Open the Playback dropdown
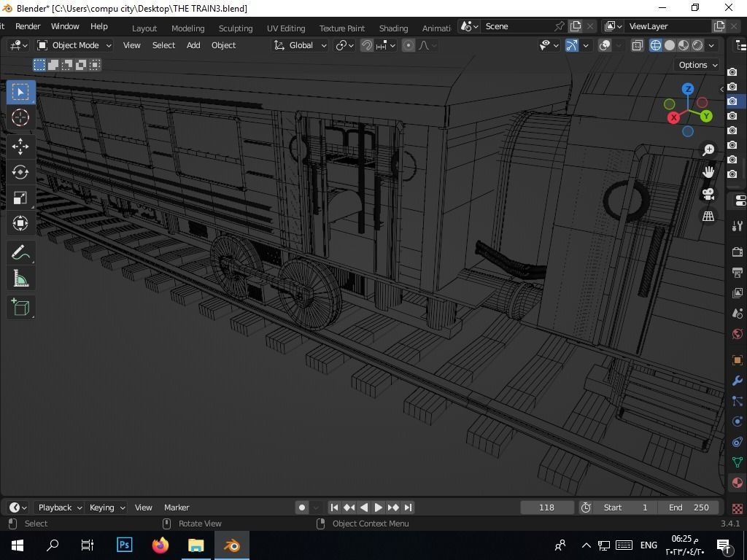This screenshot has width=747, height=560. tap(60, 507)
